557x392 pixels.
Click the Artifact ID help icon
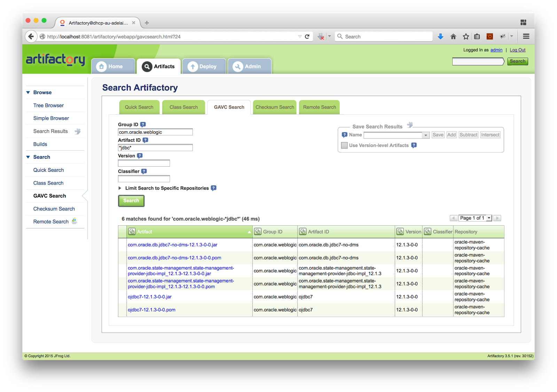coord(146,140)
